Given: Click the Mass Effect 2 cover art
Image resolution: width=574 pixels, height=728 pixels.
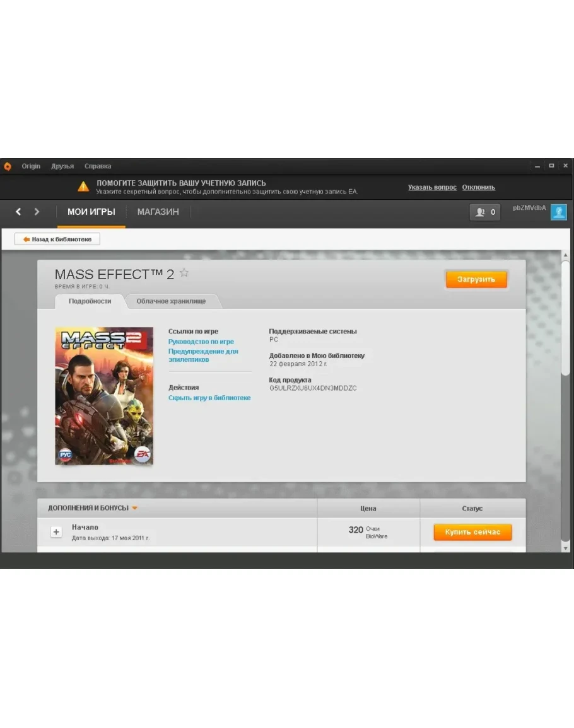Looking at the screenshot, I should [104, 396].
